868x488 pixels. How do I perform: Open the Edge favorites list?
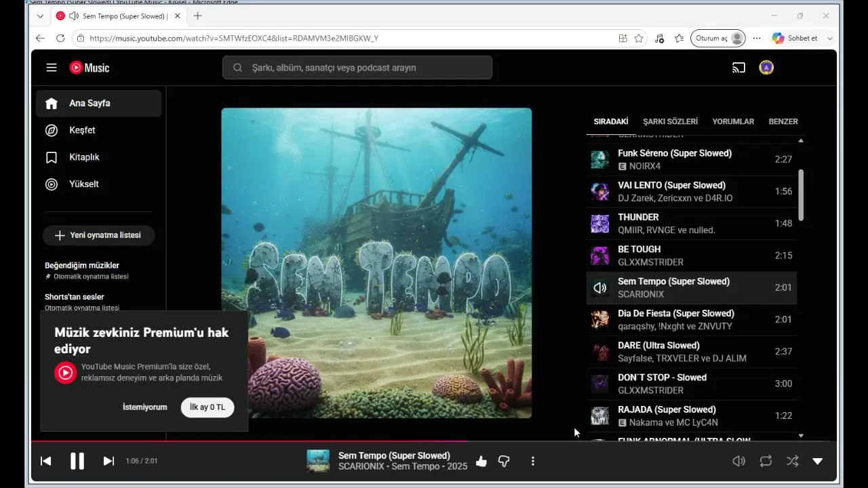(x=679, y=39)
